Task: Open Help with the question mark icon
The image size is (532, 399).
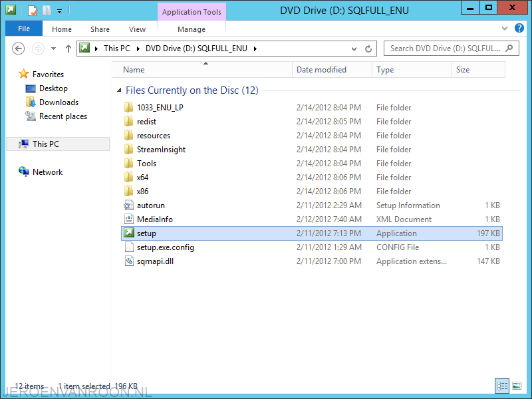Action: tap(519, 28)
